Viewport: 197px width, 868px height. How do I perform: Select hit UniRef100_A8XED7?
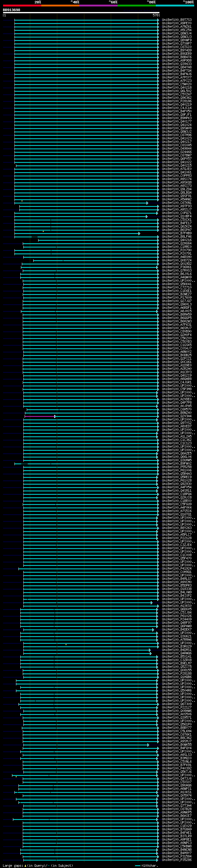tap(177, 426)
